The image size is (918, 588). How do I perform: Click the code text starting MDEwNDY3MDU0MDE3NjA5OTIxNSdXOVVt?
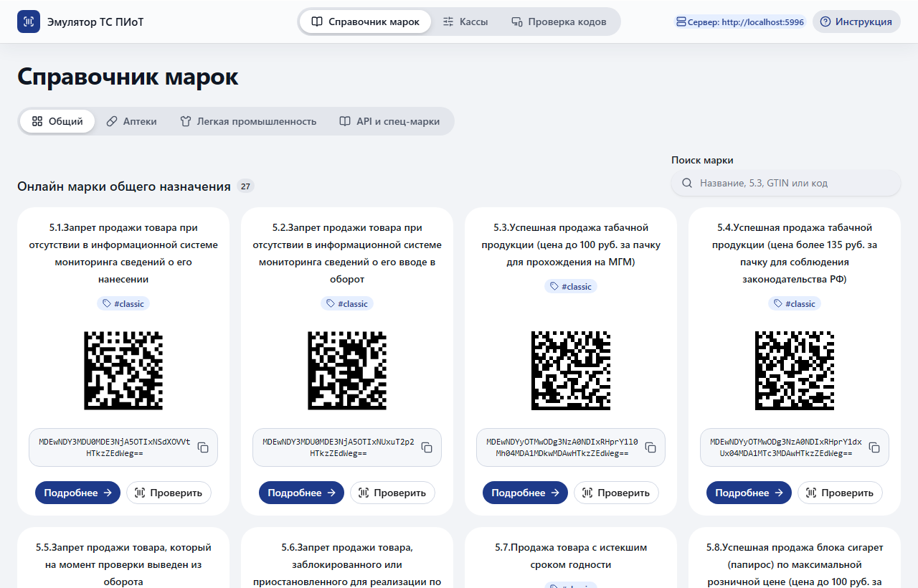[x=115, y=447]
